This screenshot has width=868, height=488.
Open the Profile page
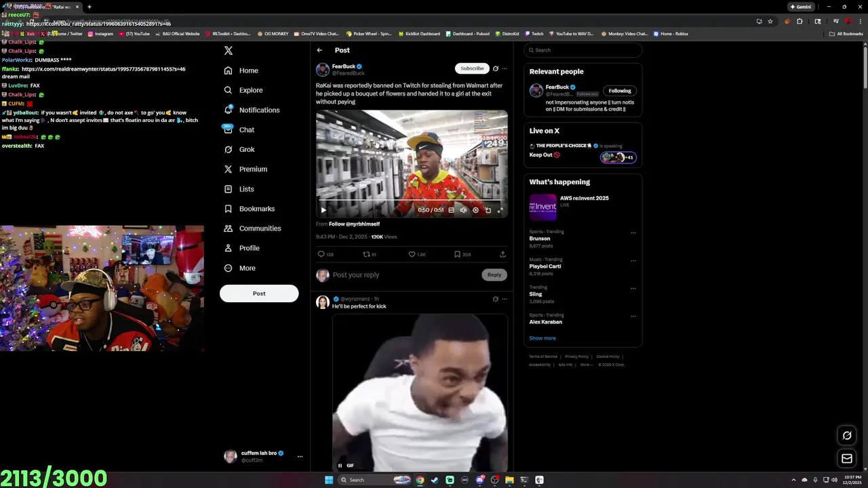[241, 248]
